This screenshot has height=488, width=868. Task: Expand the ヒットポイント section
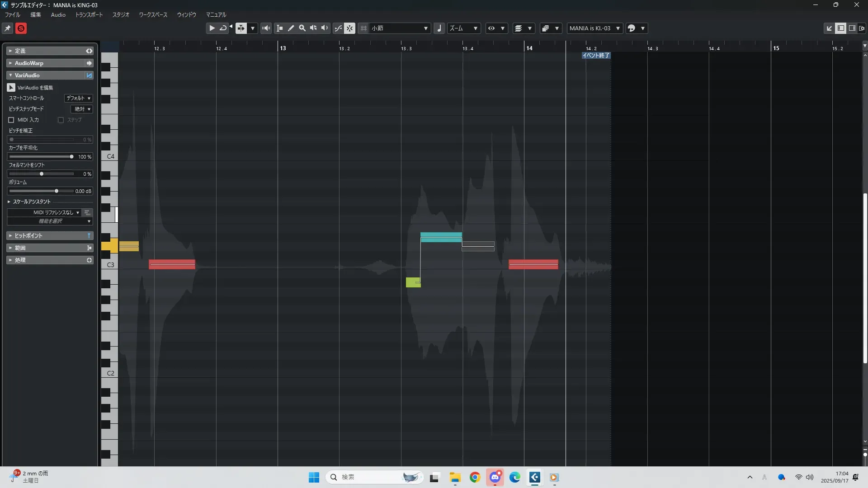click(10, 236)
